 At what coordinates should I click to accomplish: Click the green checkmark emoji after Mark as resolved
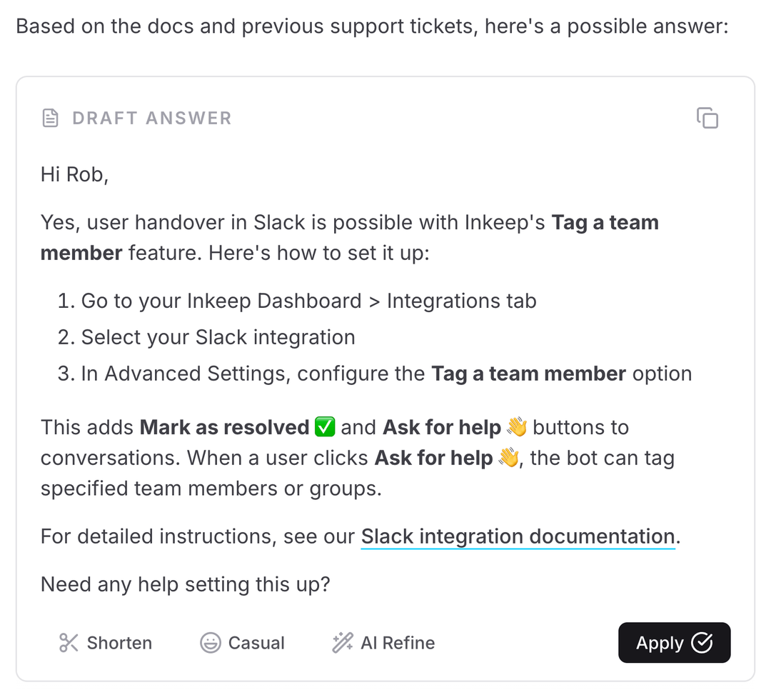(324, 426)
